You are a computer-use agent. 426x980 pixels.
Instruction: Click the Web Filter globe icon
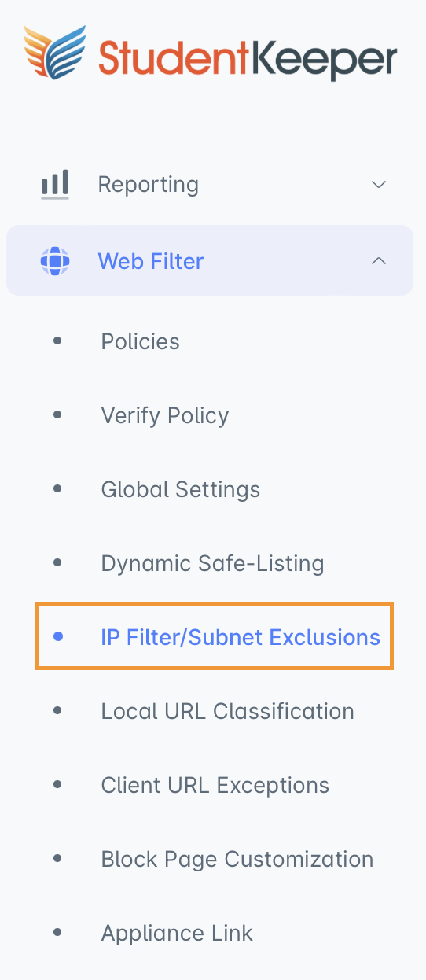pyautogui.click(x=55, y=260)
